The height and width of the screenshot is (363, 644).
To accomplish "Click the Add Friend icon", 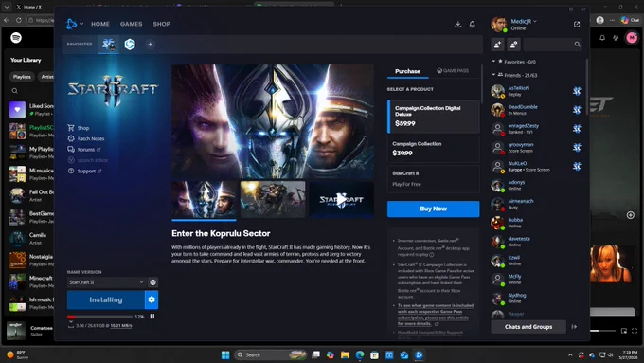I will [498, 45].
